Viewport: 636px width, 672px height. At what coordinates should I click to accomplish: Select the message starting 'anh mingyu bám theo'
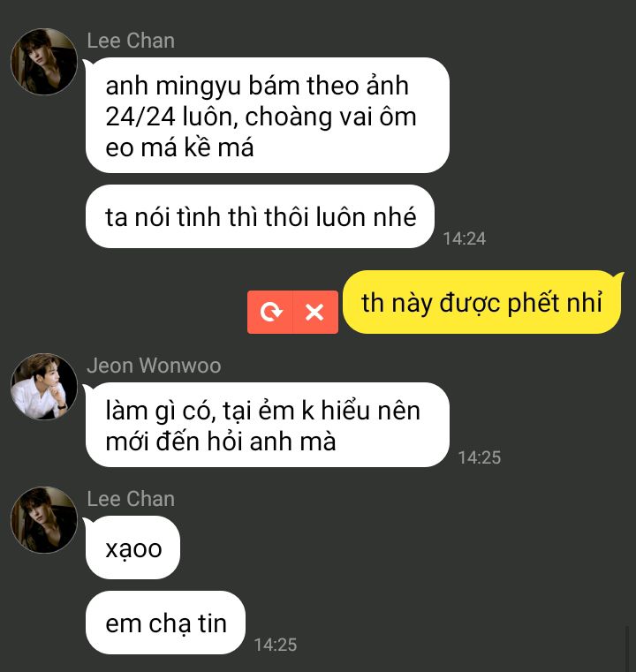tap(268, 116)
